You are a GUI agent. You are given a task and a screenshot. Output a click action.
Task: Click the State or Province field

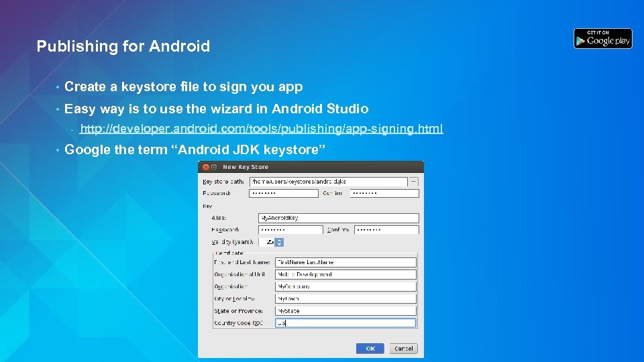(345, 310)
